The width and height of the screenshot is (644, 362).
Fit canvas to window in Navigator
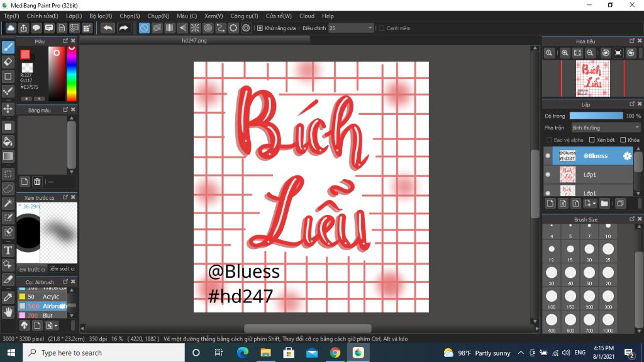click(577, 53)
